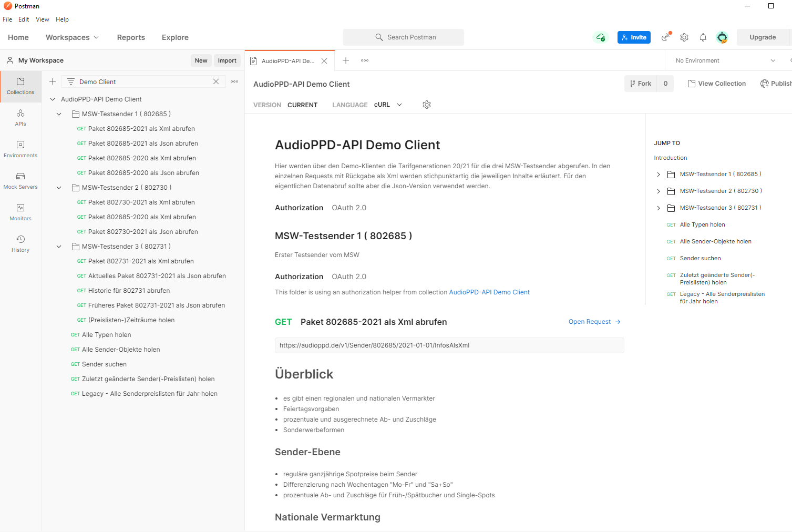Screen dimensions: 792x532
Task: Collapse the AudioPPD-API Demo Client collection
Action: (x=53, y=99)
